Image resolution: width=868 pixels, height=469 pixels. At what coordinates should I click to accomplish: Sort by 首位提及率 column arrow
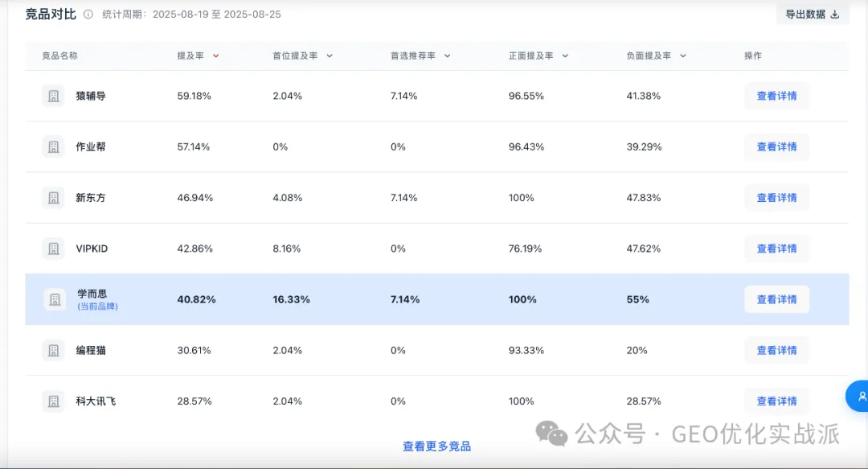click(x=330, y=56)
